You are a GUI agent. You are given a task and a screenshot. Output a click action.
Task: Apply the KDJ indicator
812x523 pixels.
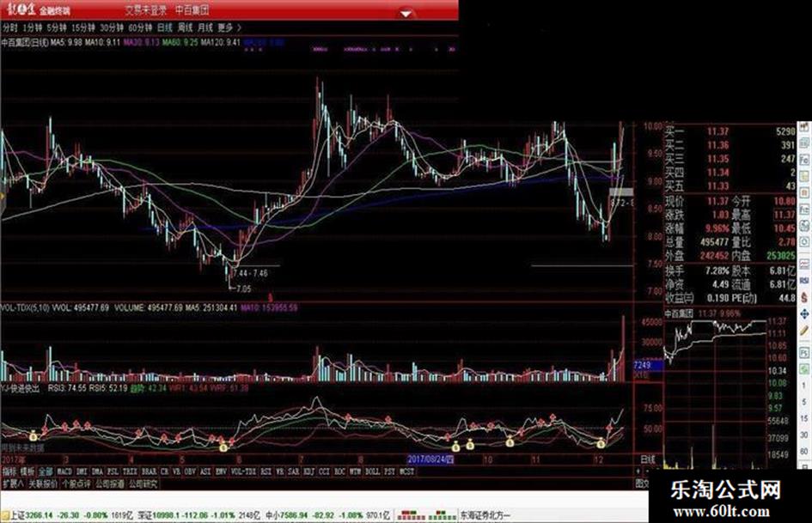tap(308, 471)
